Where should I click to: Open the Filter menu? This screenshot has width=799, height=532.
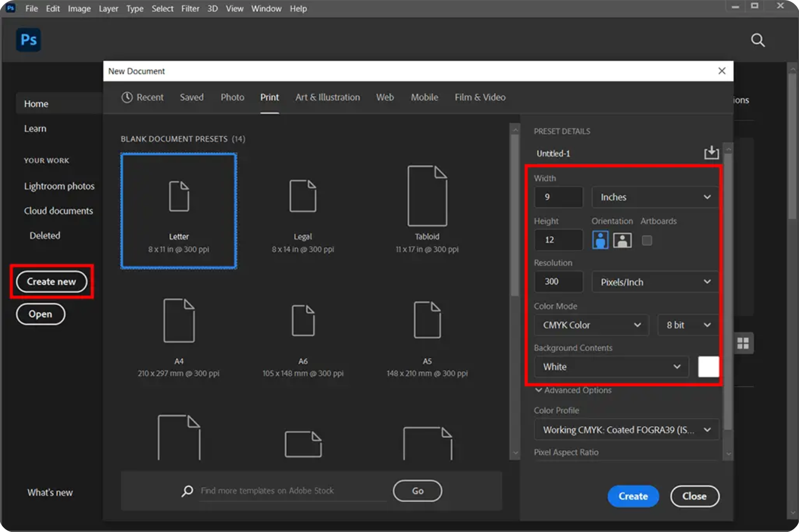point(190,8)
